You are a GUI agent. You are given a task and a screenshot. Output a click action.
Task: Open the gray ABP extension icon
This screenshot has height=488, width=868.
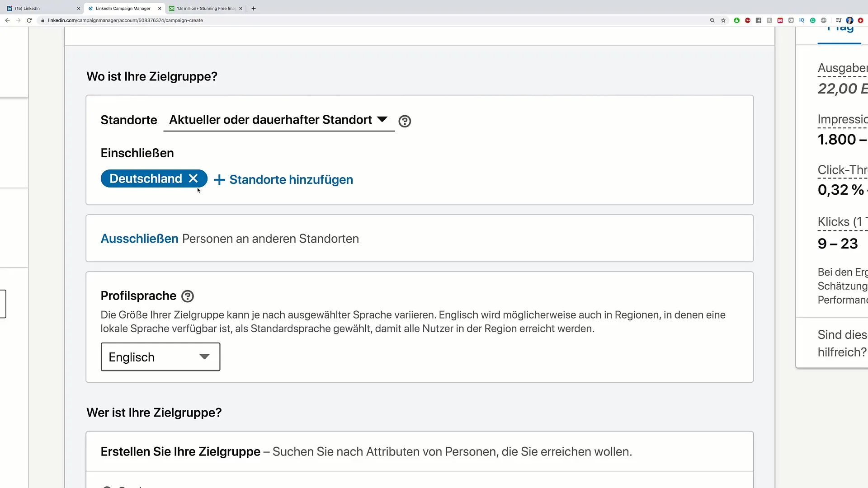pyautogui.click(x=824, y=20)
